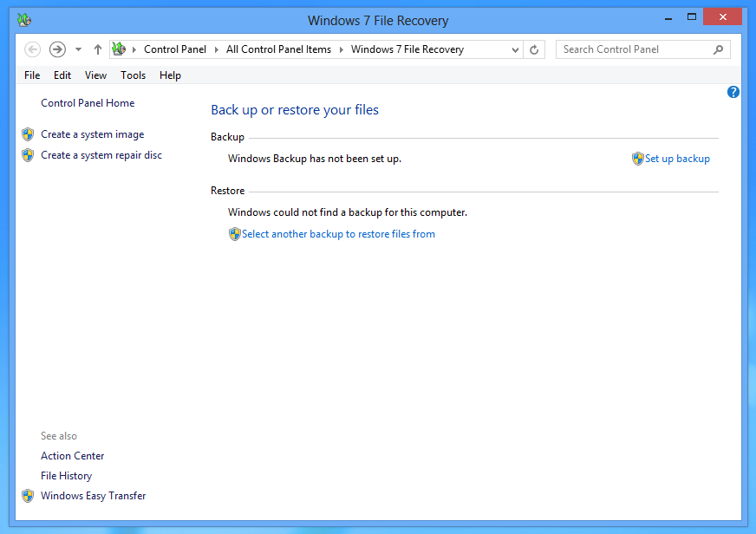This screenshot has height=534, width=756.
Task: Click shield icon beside Select another backup
Action: tap(235, 234)
